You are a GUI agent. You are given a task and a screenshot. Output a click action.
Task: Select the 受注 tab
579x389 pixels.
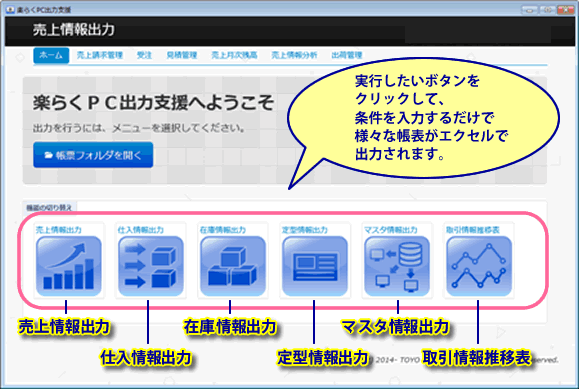pos(144,55)
